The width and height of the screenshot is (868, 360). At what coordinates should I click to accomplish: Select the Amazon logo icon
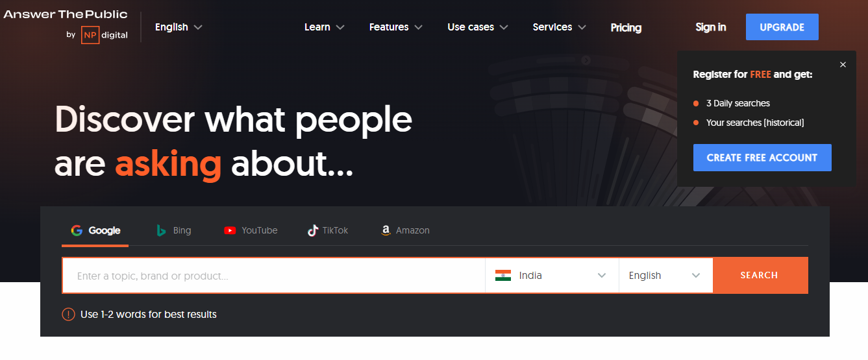click(386, 230)
